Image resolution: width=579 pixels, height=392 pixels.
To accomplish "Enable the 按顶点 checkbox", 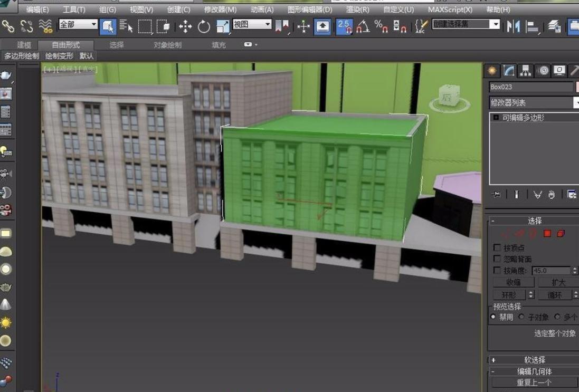I will pyautogui.click(x=497, y=247).
